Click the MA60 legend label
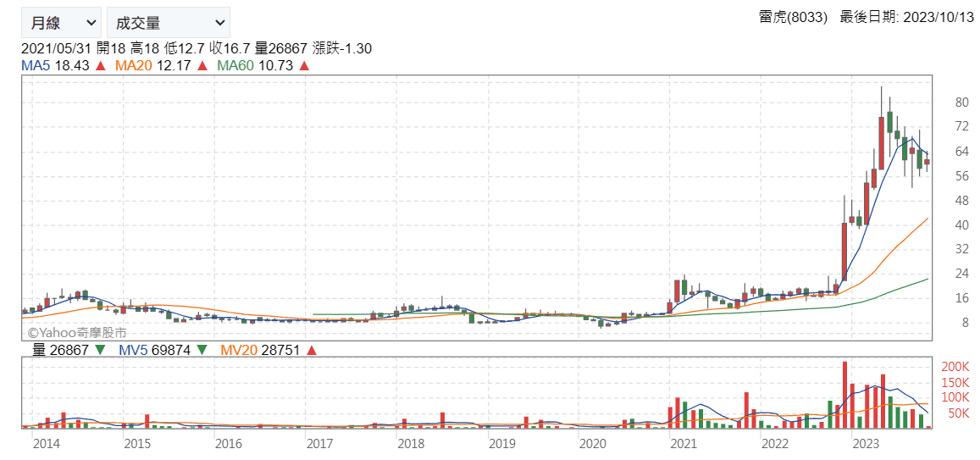This screenshot has height=460, width=980. [235, 65]
